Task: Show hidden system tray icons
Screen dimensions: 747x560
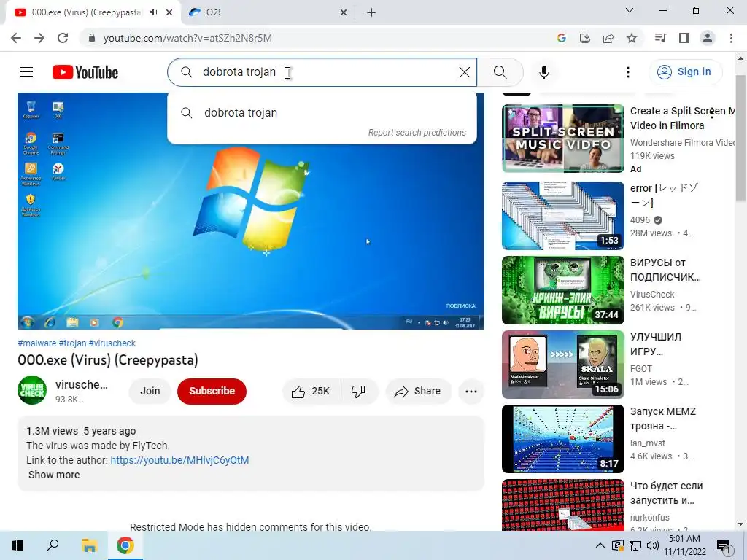Action: (x=600, y=545)
